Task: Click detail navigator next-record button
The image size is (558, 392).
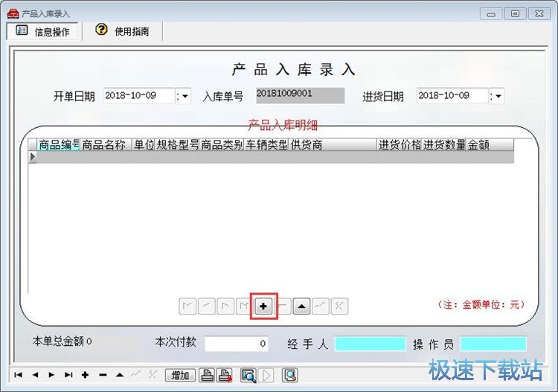Action: click(x=225, y=306)
